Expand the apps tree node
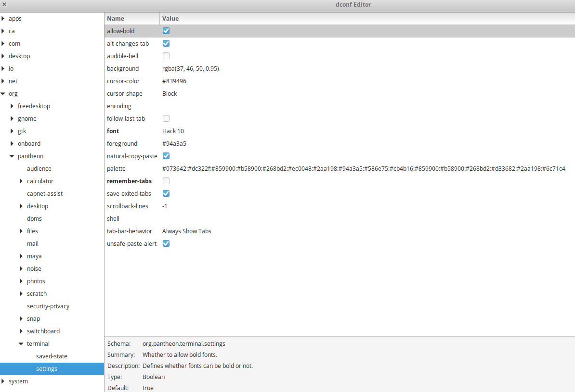 point(4,18)
